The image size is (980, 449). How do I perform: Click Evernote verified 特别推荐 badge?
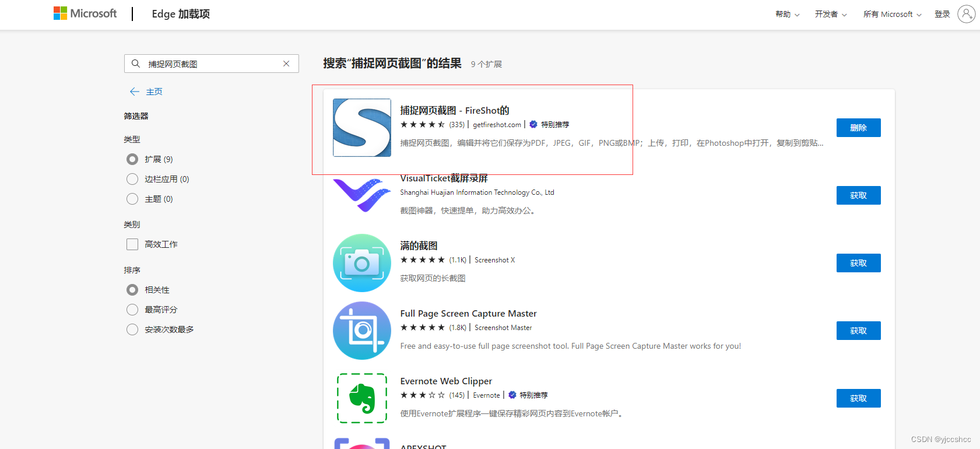(x=528, y=395)
